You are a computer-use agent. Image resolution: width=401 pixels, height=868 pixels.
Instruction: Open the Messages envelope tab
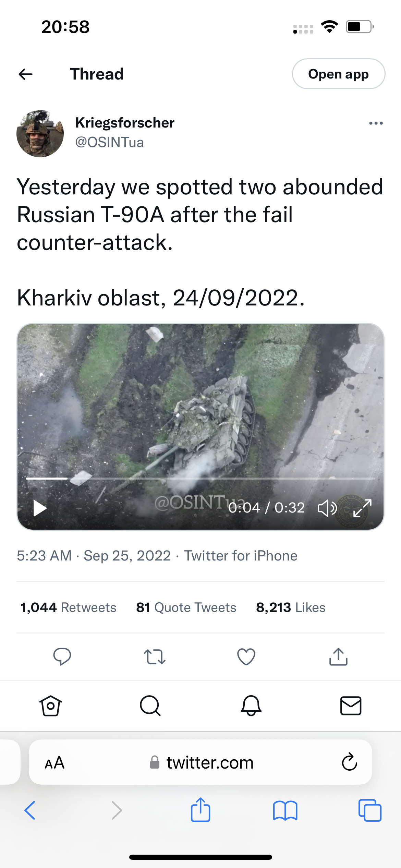coord(351,706)
